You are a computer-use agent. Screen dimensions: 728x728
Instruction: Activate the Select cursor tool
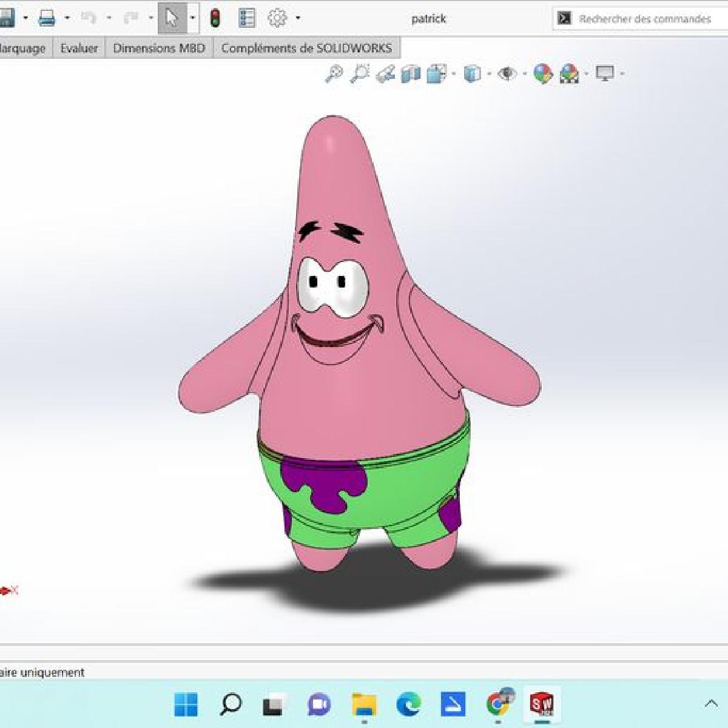pyautogui.click(x=172, y=18)
